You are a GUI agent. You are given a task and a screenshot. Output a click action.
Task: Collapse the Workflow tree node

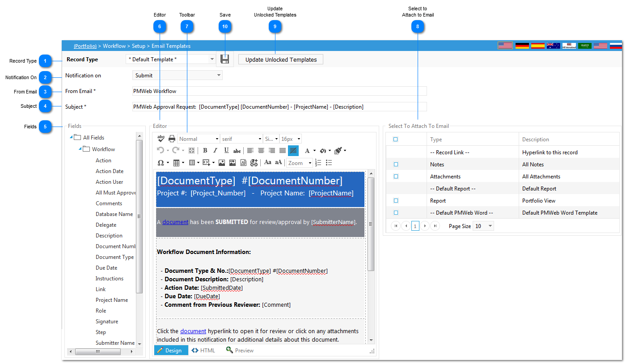click(80, 149)
